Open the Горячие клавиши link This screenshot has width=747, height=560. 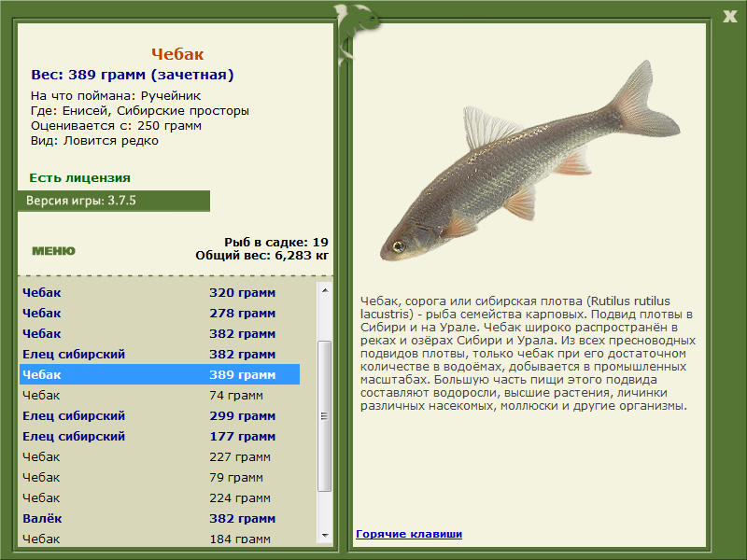tap(409, 534)
